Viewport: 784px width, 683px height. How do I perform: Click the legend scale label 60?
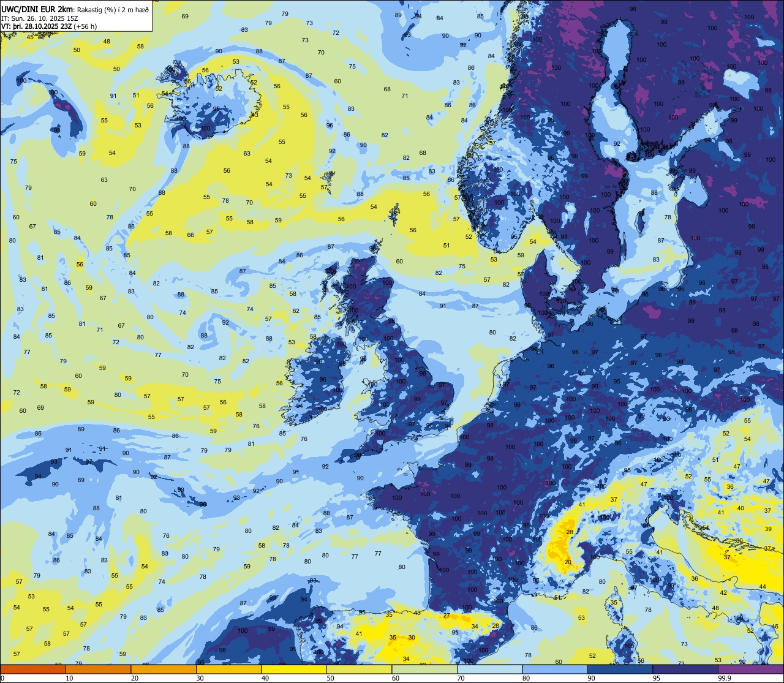click(396, 678)
